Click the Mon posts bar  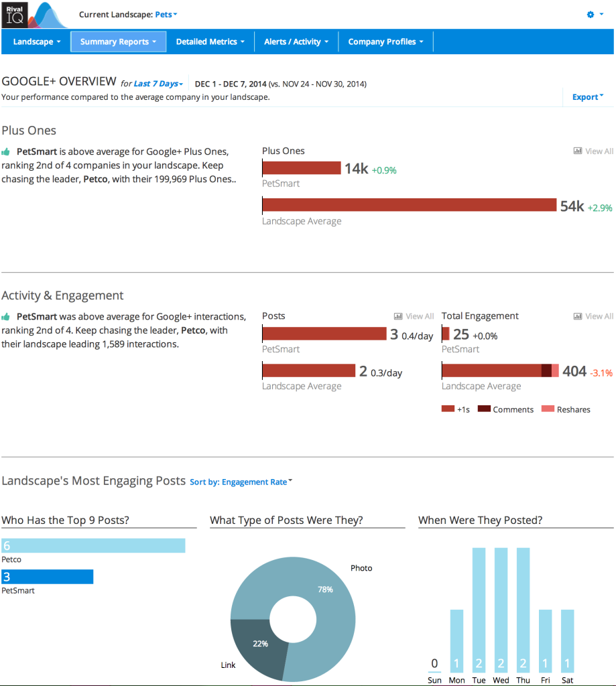point(456,640)
